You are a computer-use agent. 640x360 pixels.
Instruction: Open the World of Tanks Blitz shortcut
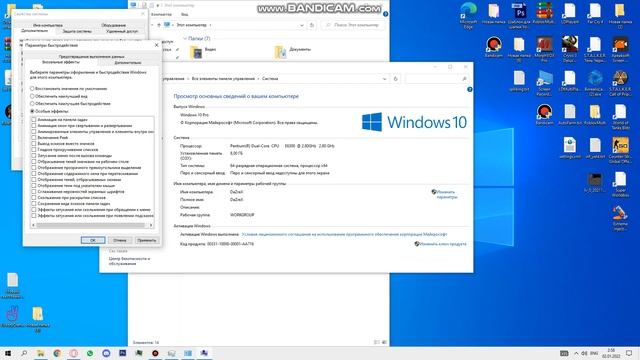pos(620,117)
